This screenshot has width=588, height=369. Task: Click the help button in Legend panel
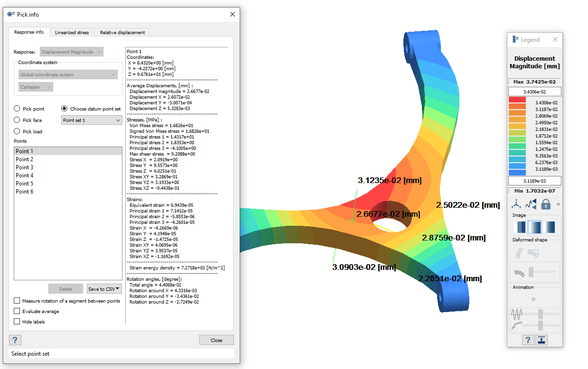click(528, 340)
